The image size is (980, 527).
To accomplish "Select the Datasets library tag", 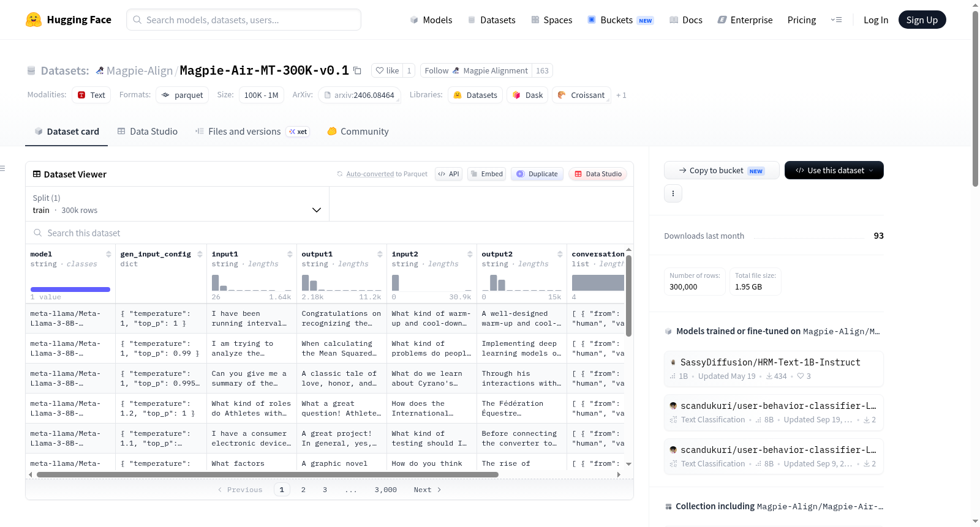I will (475, 95).
